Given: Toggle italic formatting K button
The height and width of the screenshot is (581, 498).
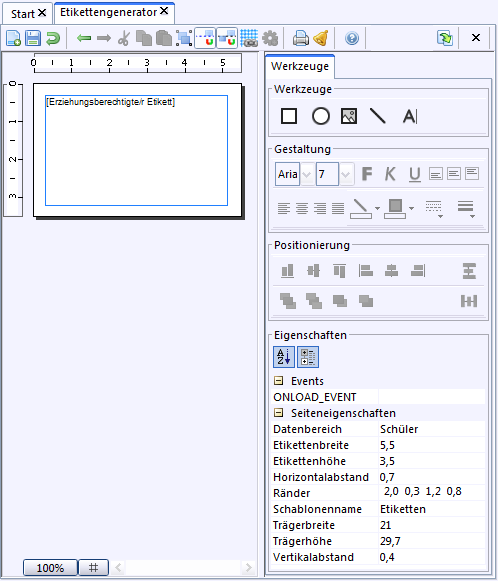Looking at the screenshot, I should (390, 173).
